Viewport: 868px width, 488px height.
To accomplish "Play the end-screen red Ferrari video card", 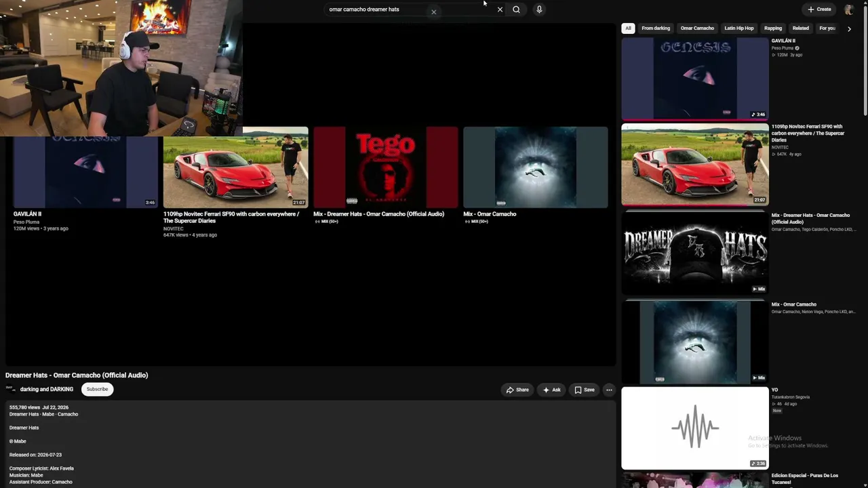I will (x=235, y=167).
